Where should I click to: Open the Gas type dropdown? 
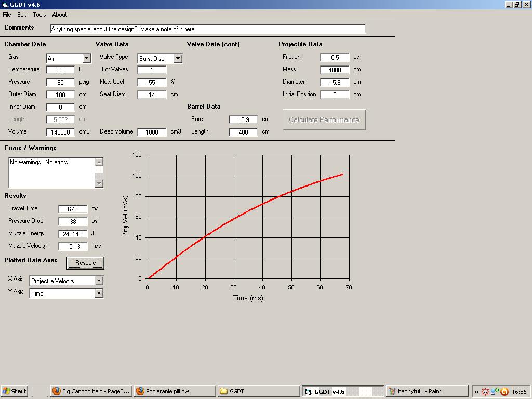(x=87, y=59)
